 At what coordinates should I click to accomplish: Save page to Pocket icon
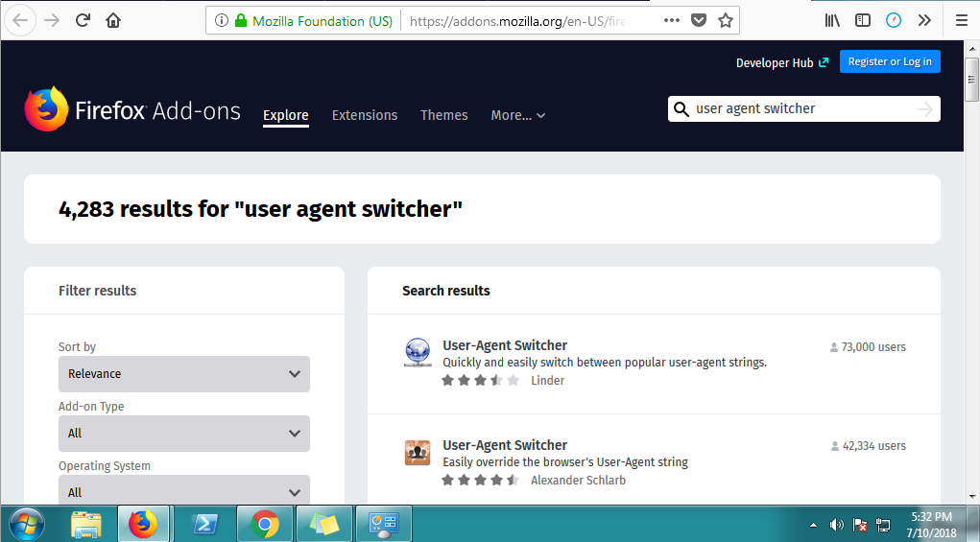click(699, 20)
